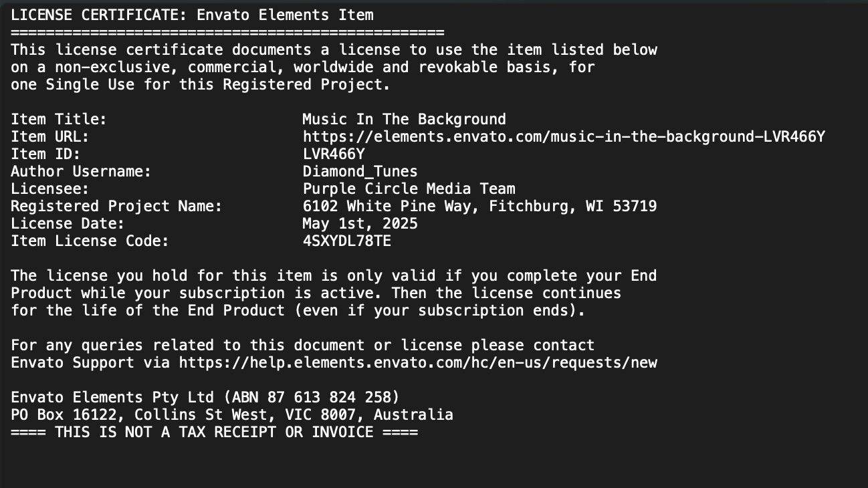Click the "License Date:" label

point(68,224)
